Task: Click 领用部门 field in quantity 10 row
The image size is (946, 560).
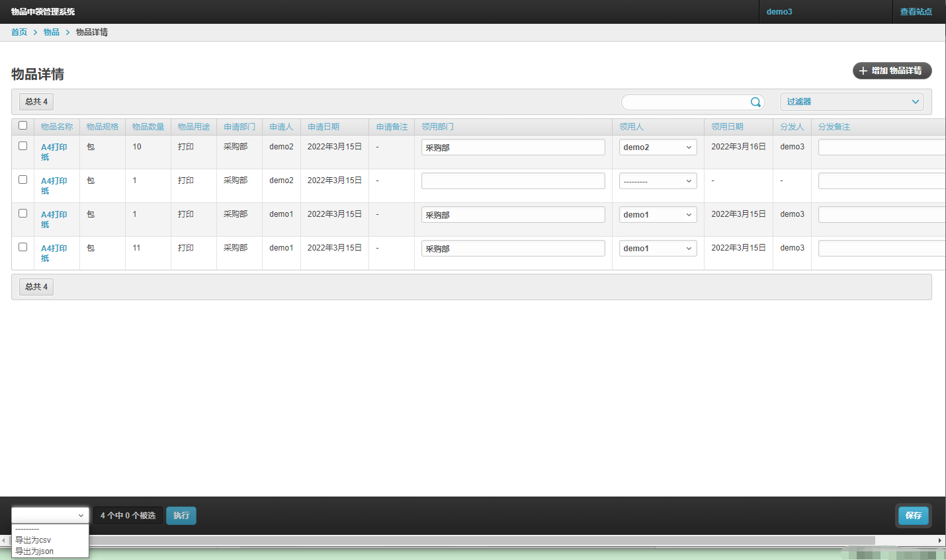Action: [513, 147]
